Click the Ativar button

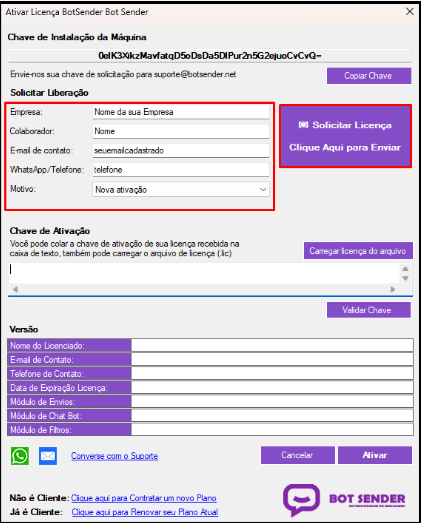375,455
